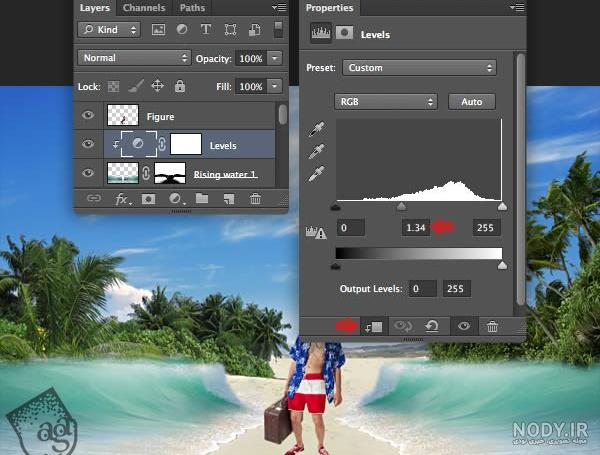Select the black point eyedropper
Viewport: 600px width, 455px height.
pyautogui.click(x=316, y=129)
